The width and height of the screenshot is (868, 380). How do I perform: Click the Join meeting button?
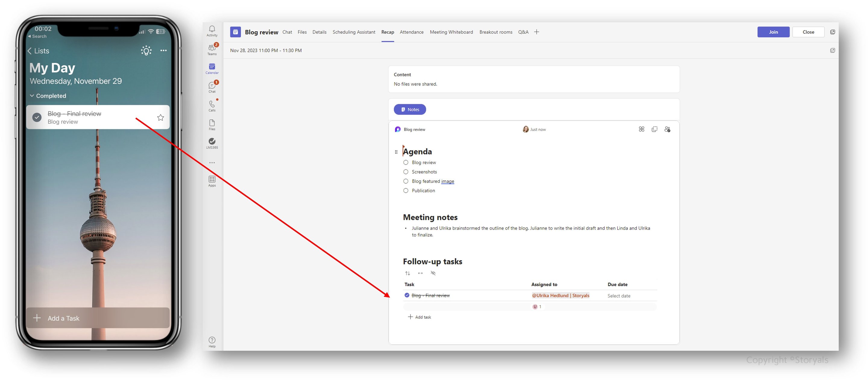(773, 32)
